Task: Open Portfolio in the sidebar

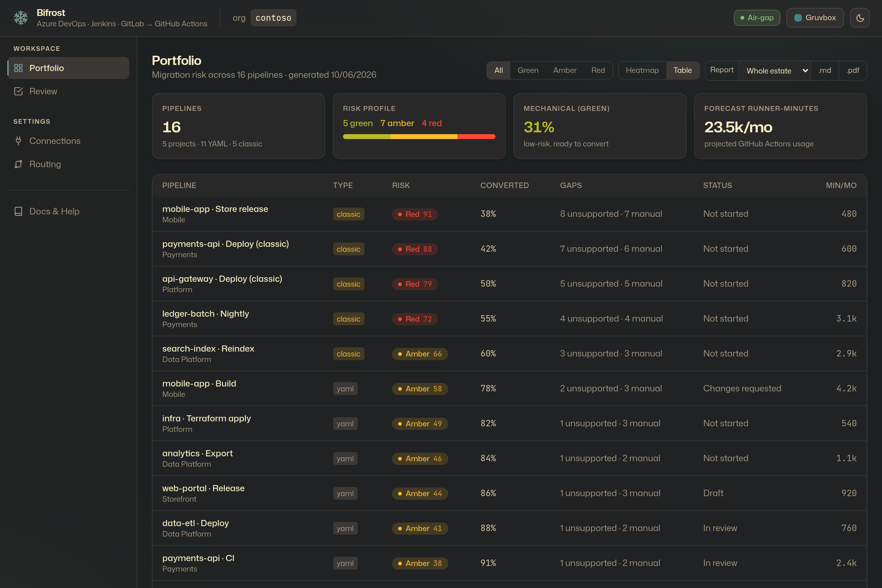Action: [x=68, y=68]
